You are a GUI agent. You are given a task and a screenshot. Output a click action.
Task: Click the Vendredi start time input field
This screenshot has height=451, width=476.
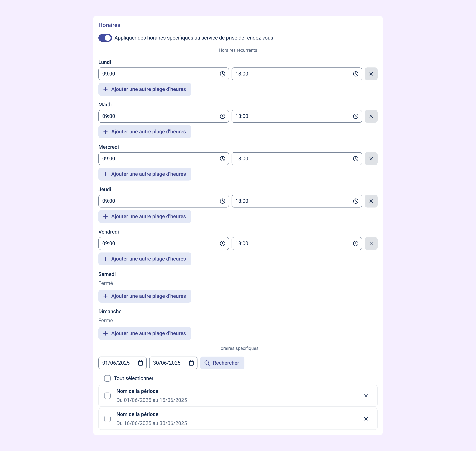coord(159,243)
